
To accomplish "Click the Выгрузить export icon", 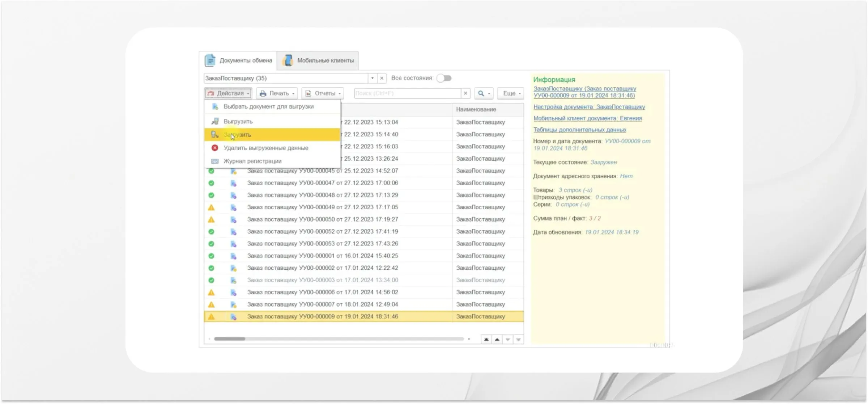I will click(215, 121).
